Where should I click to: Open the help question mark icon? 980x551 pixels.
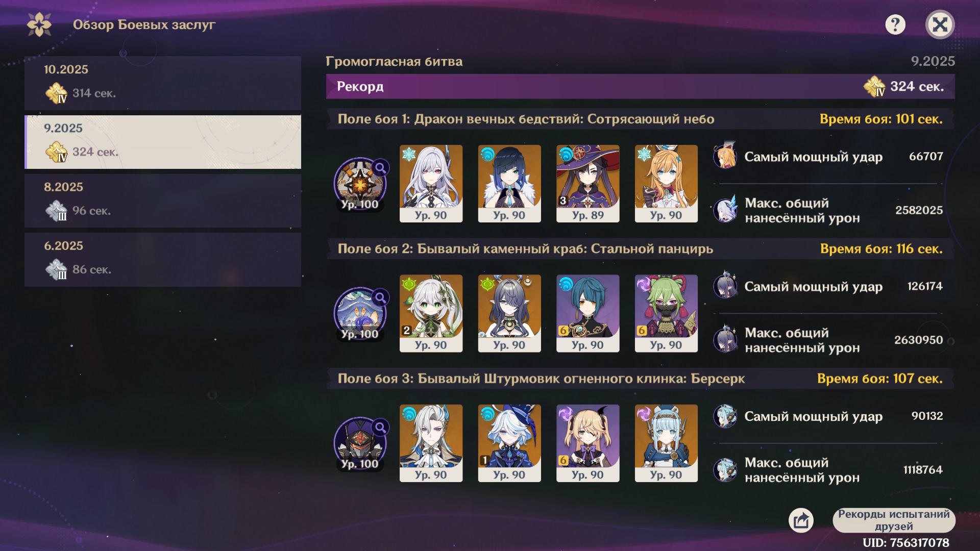point(895,24)
